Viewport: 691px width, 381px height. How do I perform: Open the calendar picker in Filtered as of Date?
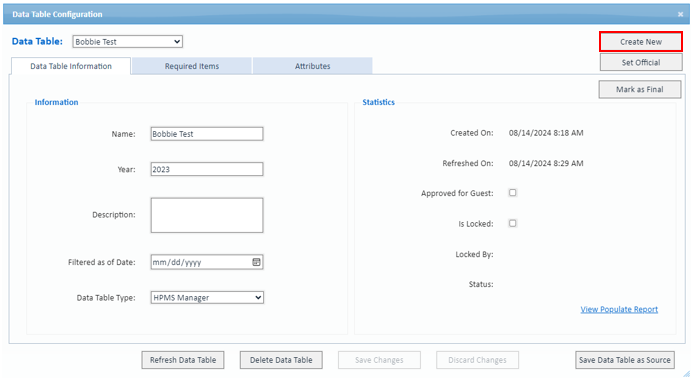(256, 262)
